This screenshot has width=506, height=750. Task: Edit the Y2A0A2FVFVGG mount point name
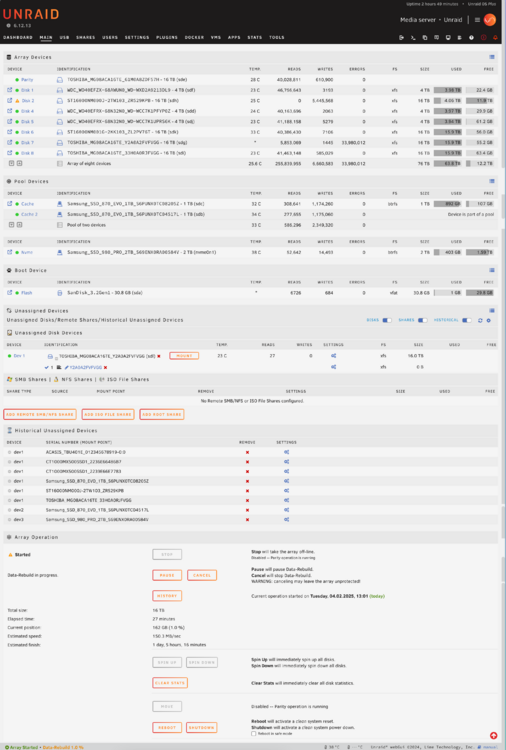click(86, 367)
